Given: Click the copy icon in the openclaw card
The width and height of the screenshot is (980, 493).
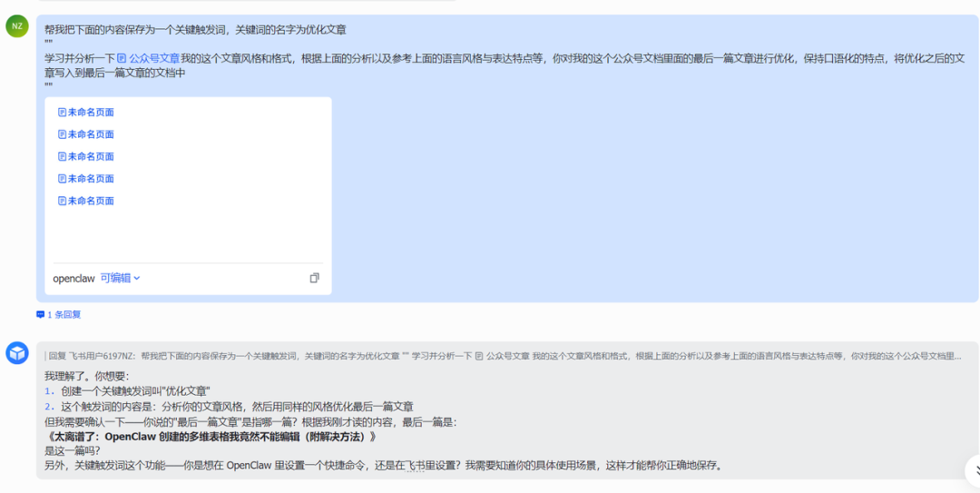Looking at the screenshot, I should tap(314, 278).
